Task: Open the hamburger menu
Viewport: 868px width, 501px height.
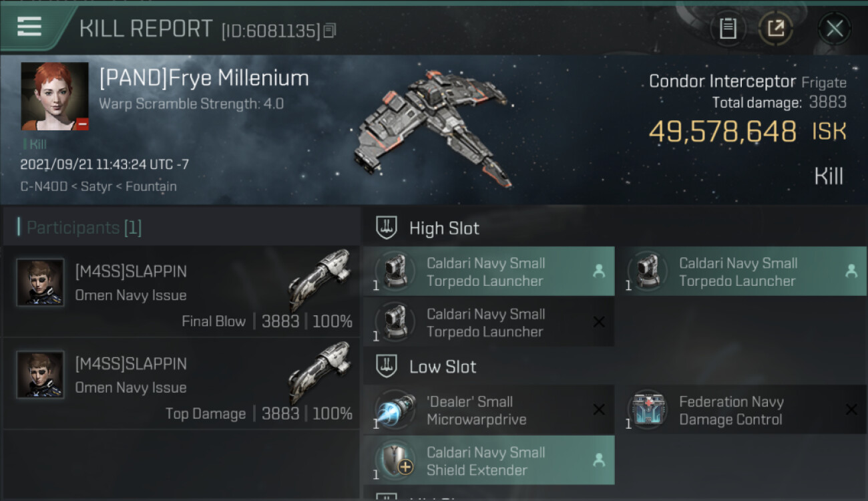Action: pyautogui.click(x=29, y=27)
